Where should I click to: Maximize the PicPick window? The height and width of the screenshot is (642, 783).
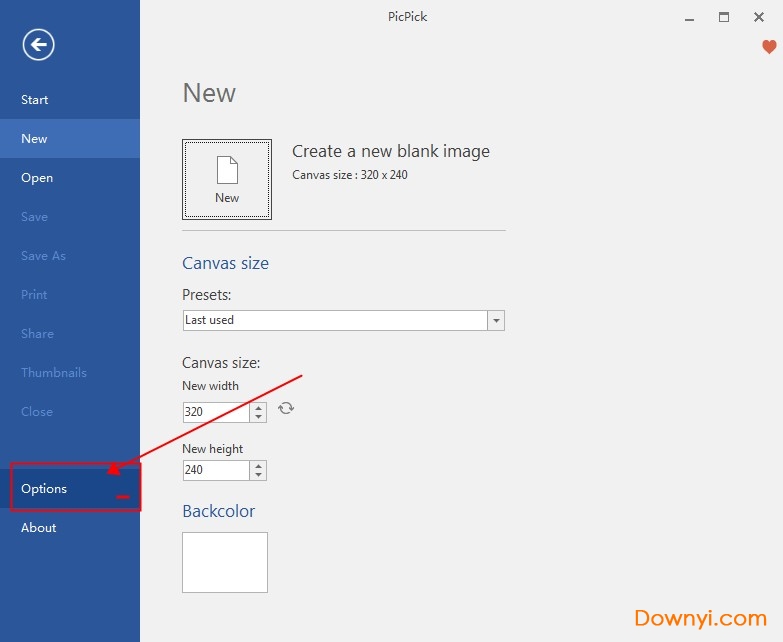[724, 17]
